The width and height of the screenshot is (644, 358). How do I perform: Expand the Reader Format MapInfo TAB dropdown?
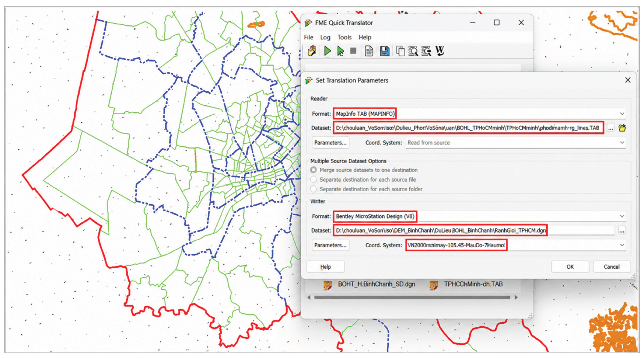[622, 114]
